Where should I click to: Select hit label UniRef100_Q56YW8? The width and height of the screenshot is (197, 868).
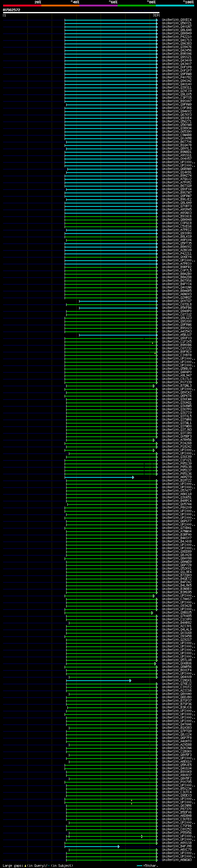177,125
